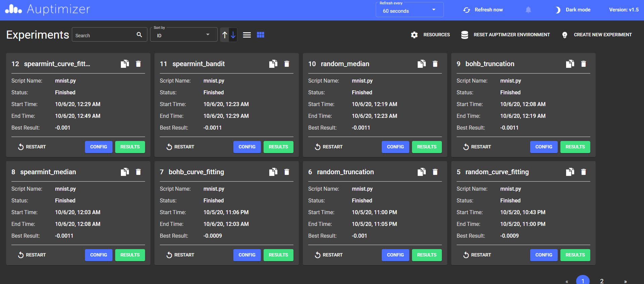View RESULTS of random_median

pos(427,147)
